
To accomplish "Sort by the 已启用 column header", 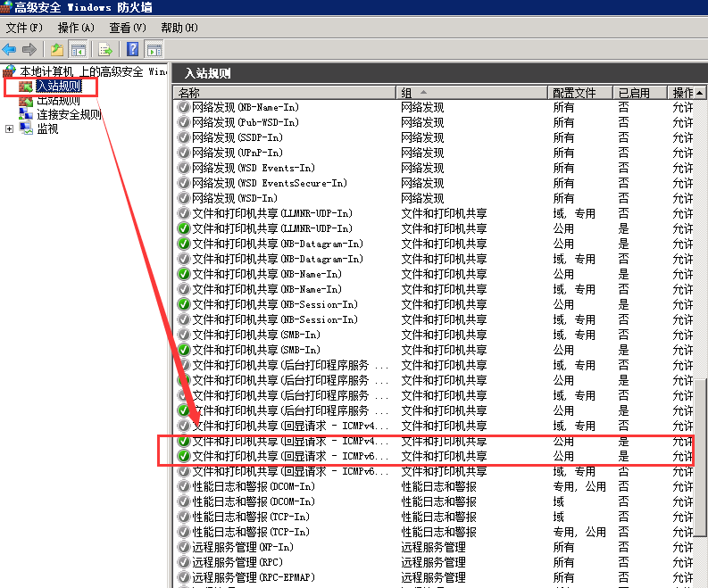I will pos(640,93).
